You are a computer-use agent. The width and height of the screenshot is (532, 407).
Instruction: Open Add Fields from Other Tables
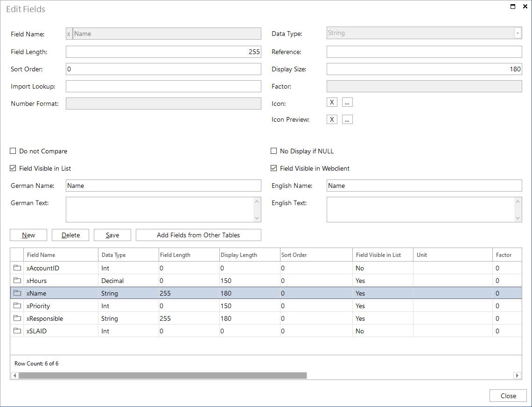198,235
